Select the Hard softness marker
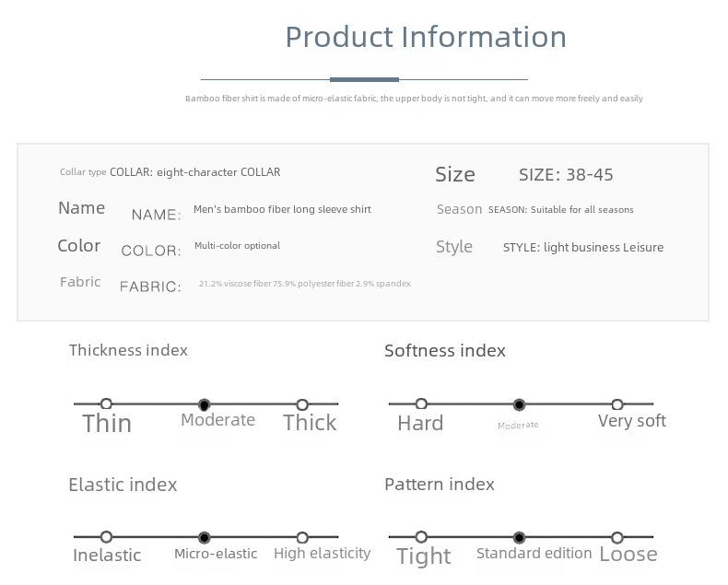Screen dimensions: 728x585 [421, 404]
